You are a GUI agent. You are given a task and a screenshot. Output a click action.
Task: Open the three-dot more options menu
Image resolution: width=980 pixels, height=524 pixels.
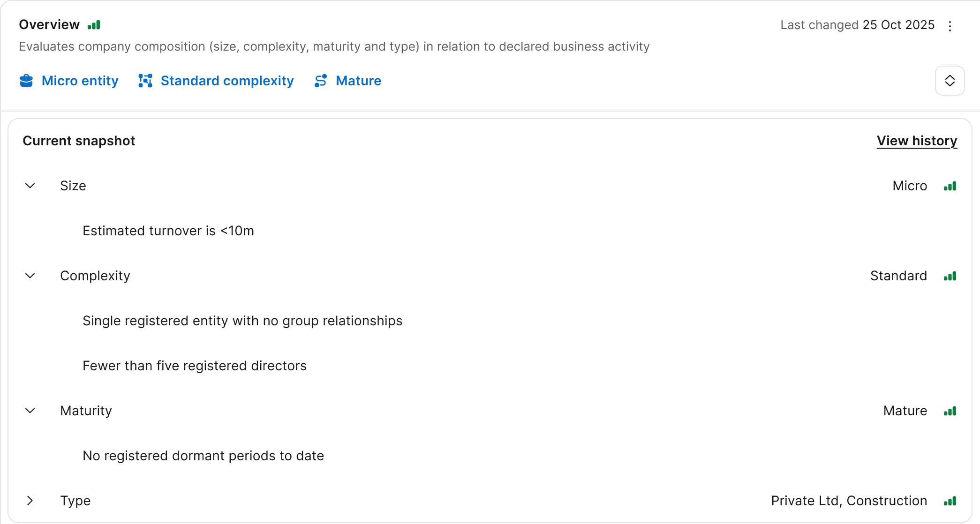point(950,26)
